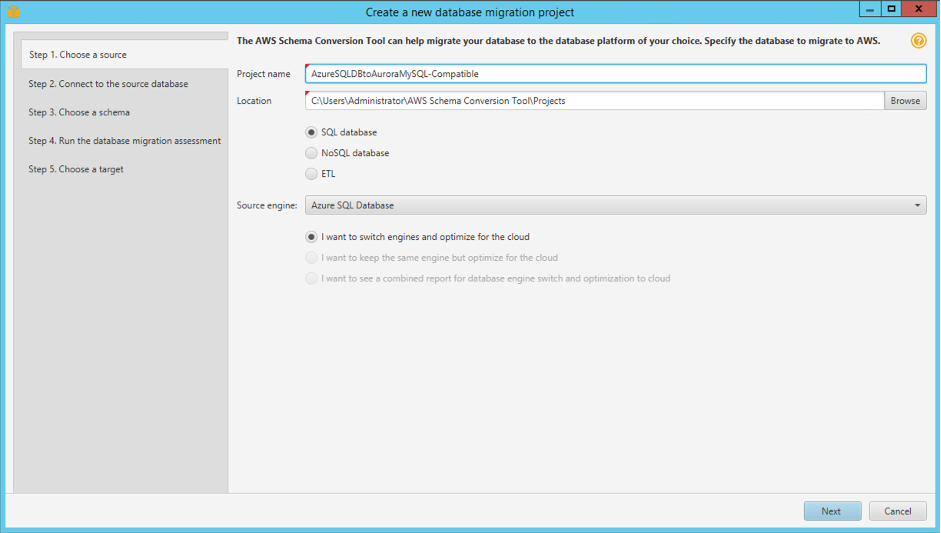
Task: Click the Project name input field
Action: pyautogui.click(x=615, y=74)
